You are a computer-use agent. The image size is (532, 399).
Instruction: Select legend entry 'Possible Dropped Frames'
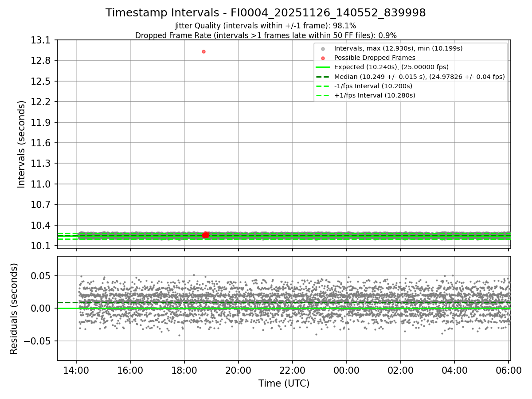(x=375, y=58)
